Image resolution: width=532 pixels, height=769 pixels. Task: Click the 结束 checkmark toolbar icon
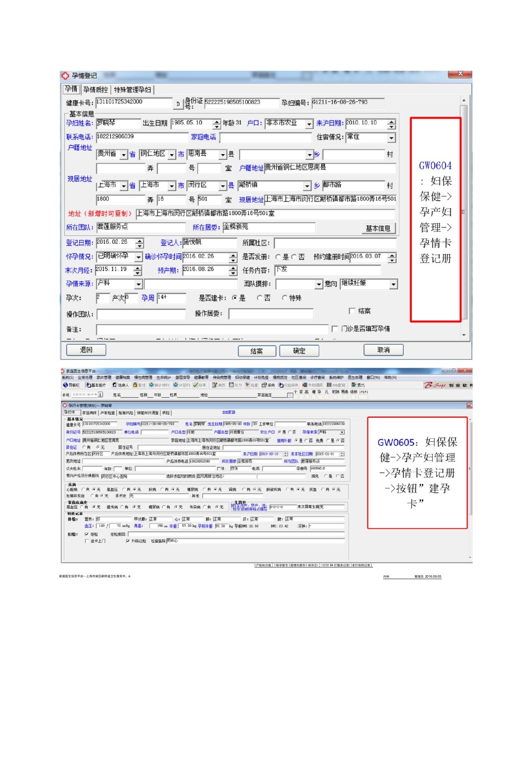[200, 385]
